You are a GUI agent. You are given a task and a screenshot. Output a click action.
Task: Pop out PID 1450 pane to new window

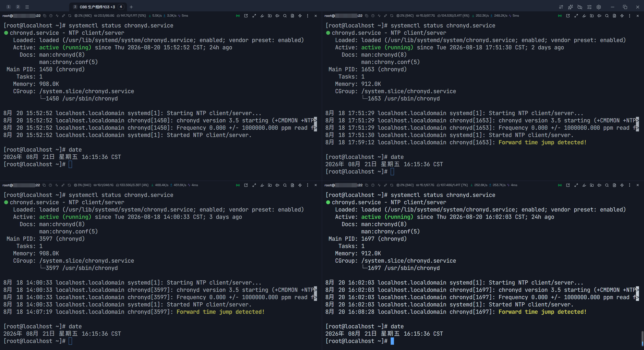tap(246, 16)
